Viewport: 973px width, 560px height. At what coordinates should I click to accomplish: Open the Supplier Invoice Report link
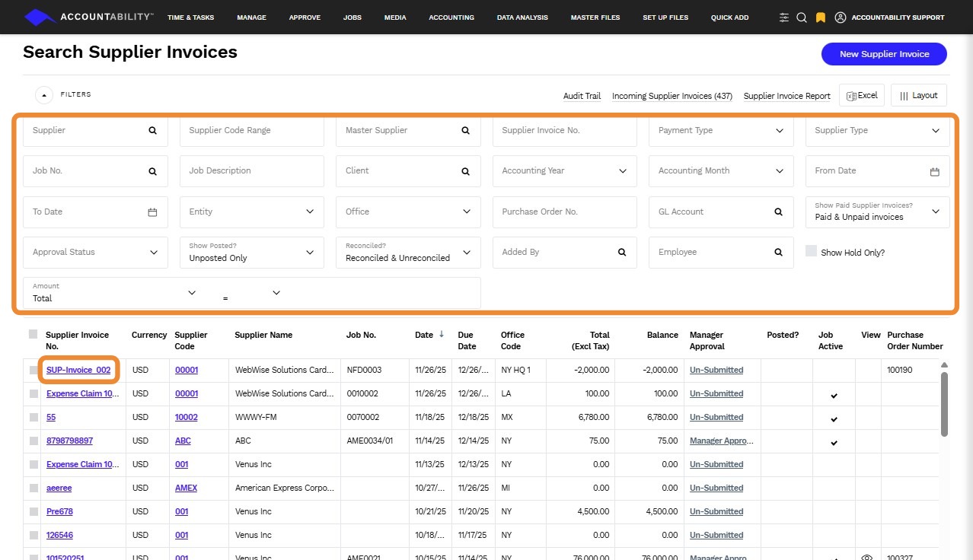[x=787, y=96]
